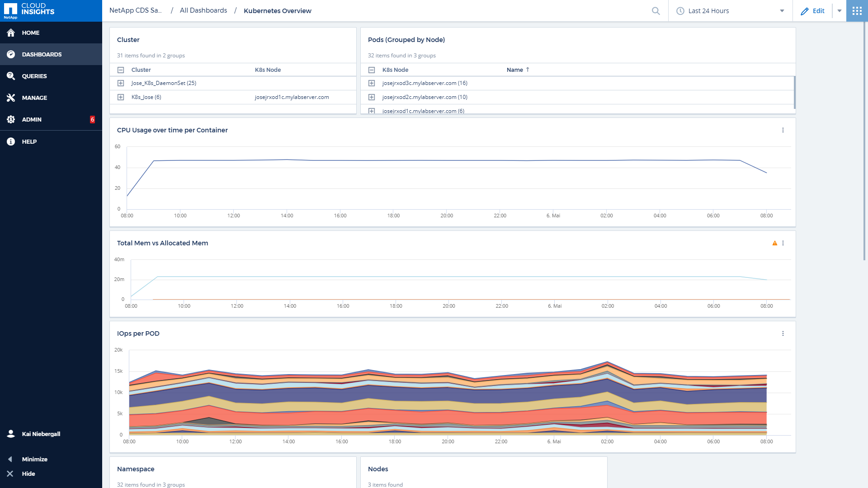
Task: Open the apps grid menu icon
Action: click(x=857, y=11)
